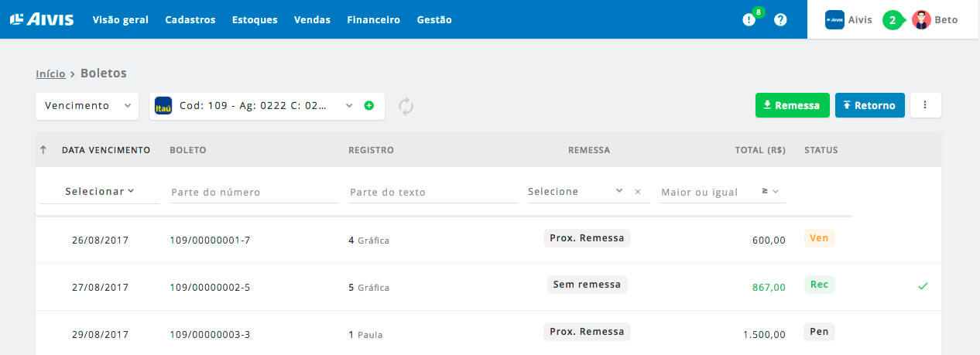
Task: Click the Aivis company badge icon
Action: click(x=834, y=20)
